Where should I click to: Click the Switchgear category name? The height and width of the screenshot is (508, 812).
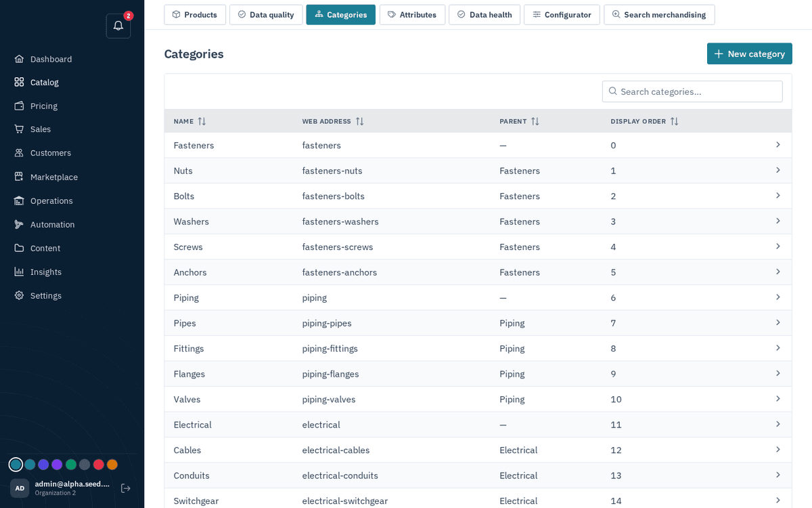(x=196, y=501)
